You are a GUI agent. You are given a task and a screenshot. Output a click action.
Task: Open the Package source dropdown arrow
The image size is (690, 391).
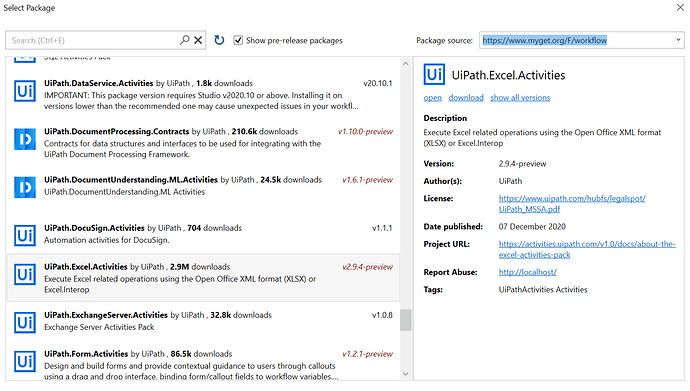click(678, 40)
